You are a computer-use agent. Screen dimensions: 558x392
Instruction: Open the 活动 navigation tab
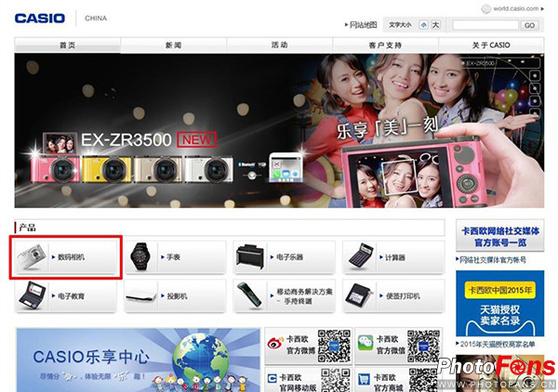pos(279,46)
